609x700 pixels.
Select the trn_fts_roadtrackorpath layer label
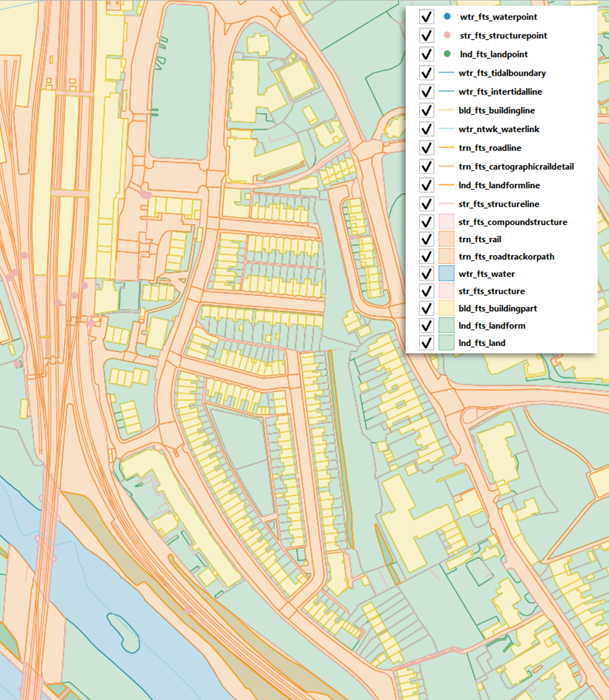pos(506,257)
